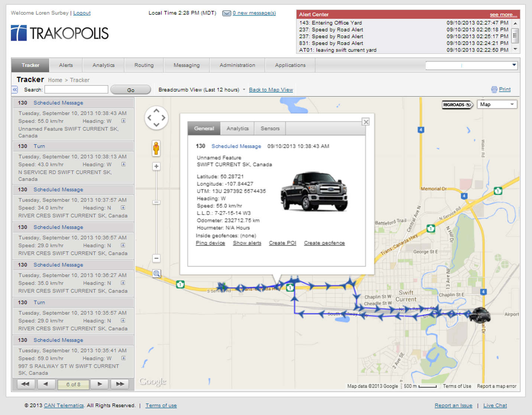Open new messages via the envelope icon

(x=227, y=13)
